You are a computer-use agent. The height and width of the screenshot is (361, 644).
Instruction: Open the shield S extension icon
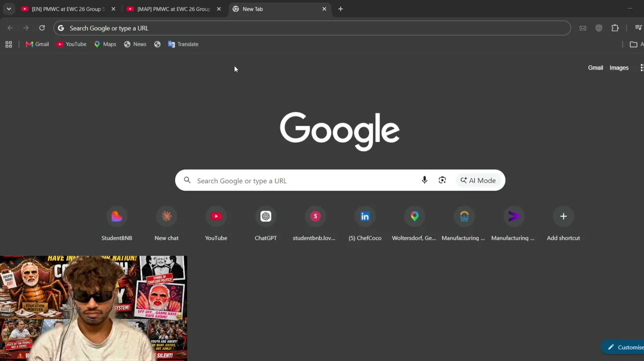point(599,28)
